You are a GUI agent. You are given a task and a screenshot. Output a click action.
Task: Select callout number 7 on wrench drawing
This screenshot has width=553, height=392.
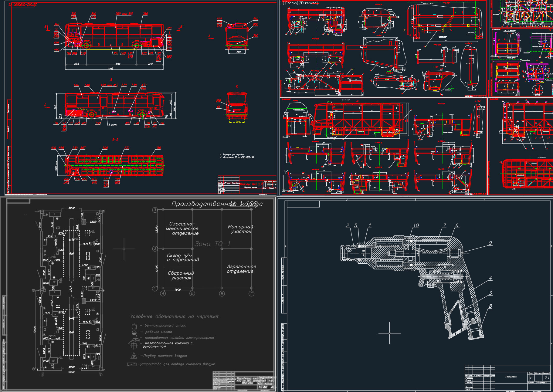445,225
